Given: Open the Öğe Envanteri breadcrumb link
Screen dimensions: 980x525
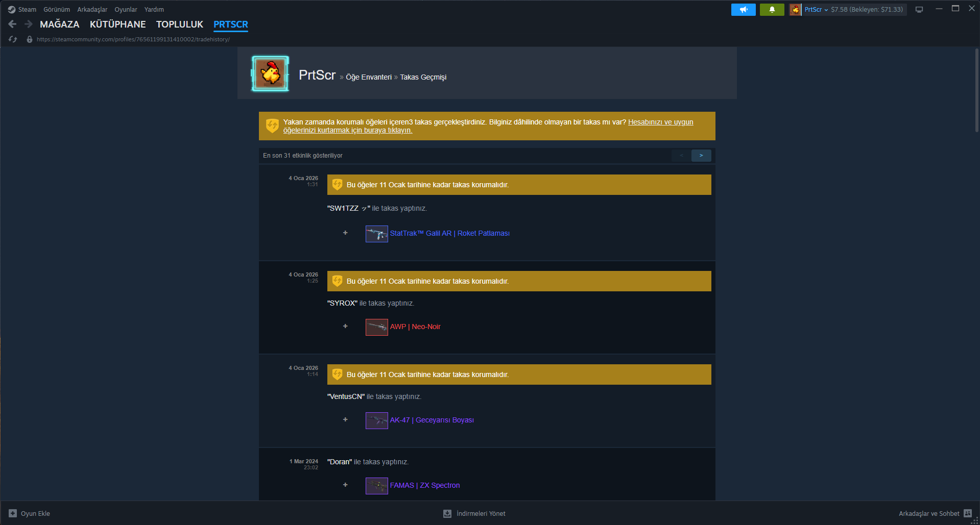Looking at the screenshot, I should [369, 77].
